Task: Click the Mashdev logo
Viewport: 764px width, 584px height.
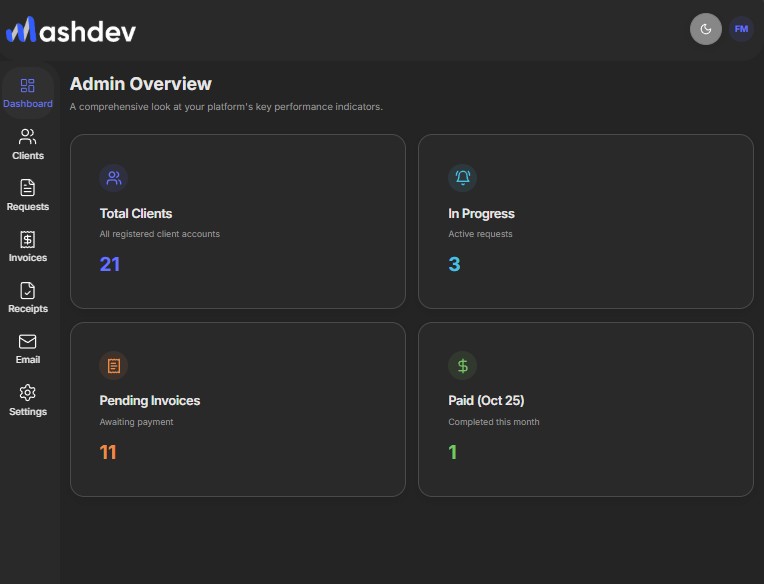Action: coord(71,31)
